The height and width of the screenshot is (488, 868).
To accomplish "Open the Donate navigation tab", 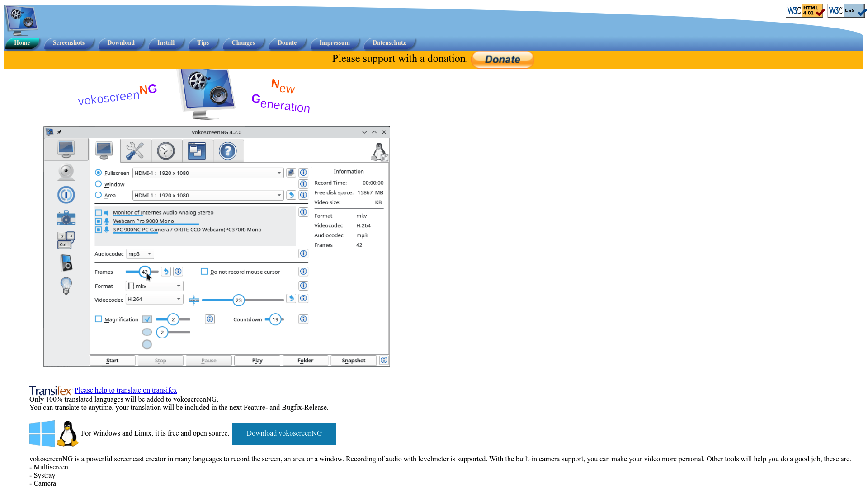I will click(x=287, y=43).
